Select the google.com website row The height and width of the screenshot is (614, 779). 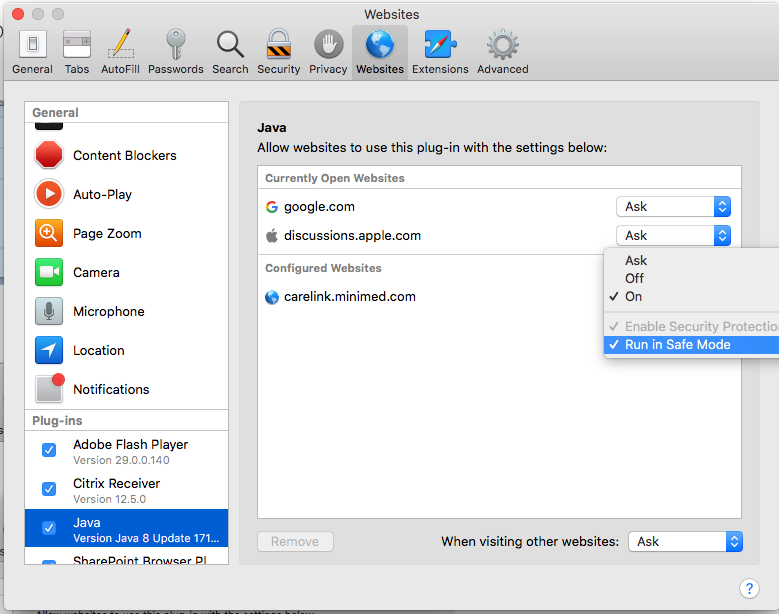[499, 207]
